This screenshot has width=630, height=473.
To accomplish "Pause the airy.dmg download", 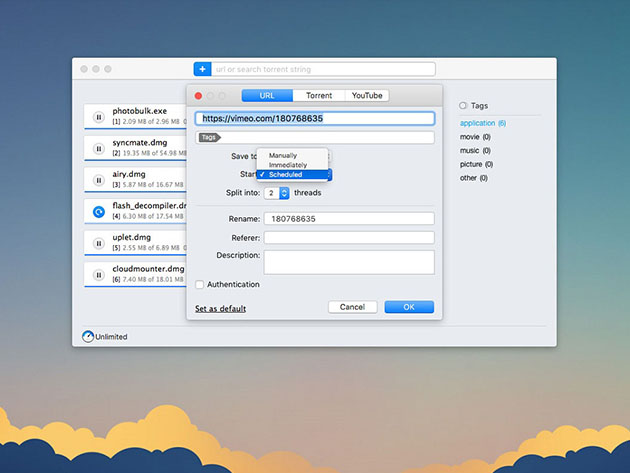I will point(98,180).
